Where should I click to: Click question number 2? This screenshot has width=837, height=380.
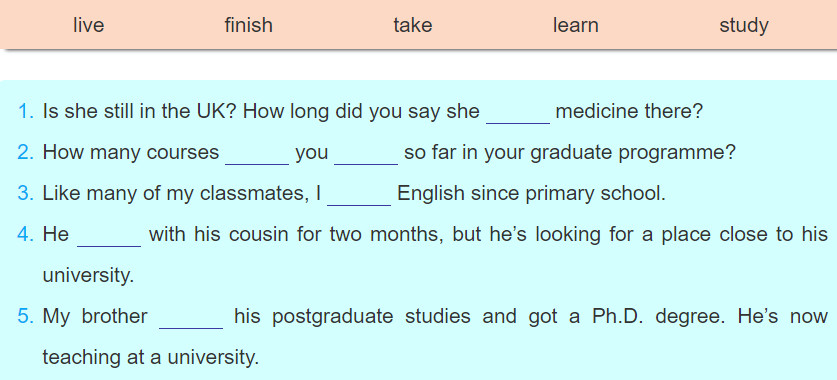26,153
